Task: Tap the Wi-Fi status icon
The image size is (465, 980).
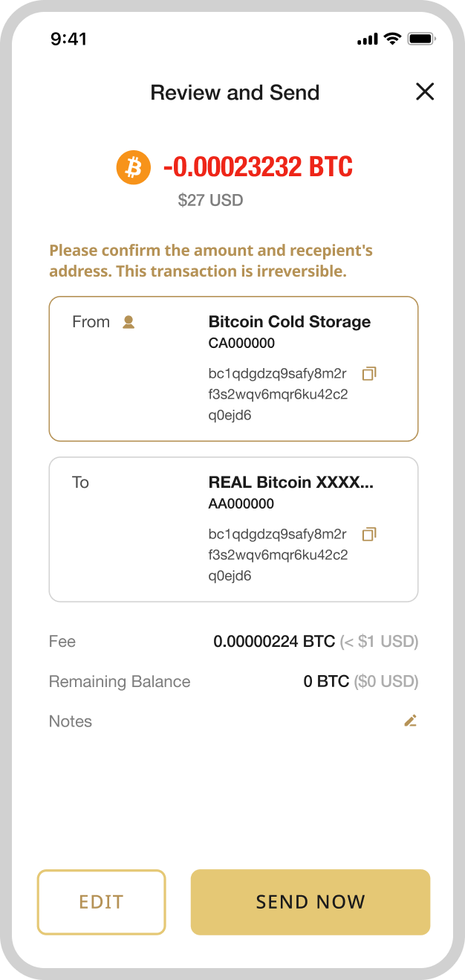Action: click(x=391, y=39)
